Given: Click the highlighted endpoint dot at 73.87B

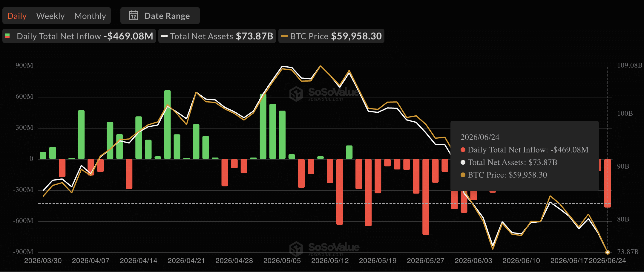Looking at the screenshot, I should [607, 252].
